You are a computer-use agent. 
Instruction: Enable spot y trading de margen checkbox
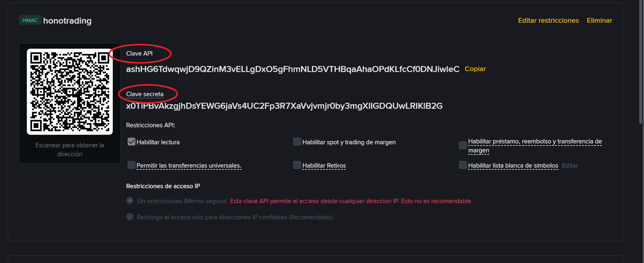point(297,142)
